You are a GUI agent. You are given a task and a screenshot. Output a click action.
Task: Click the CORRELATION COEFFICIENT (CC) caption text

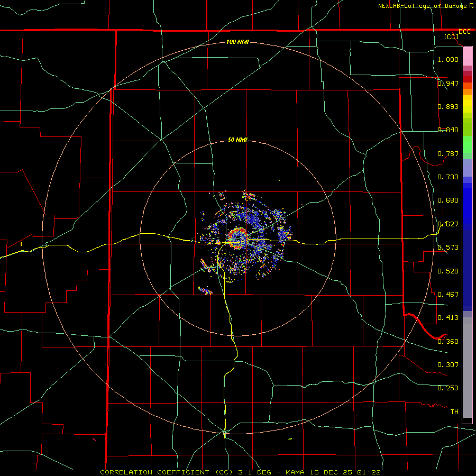167,472
